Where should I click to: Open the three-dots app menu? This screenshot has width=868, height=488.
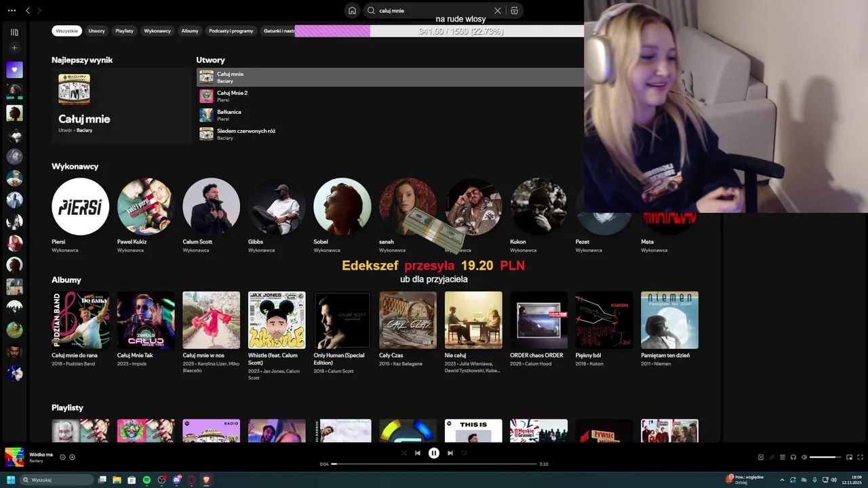pyautogui.click(x=12, y=11)
